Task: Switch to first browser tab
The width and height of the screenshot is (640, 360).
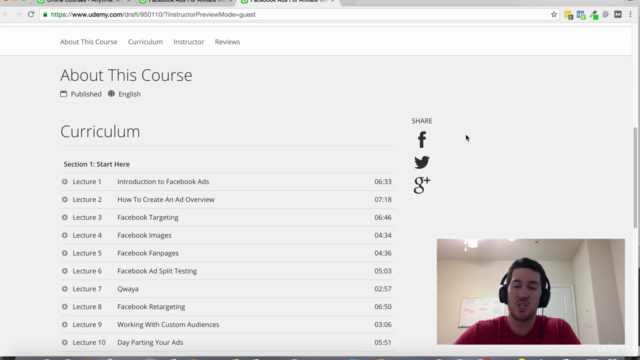Action: point(84,2)
